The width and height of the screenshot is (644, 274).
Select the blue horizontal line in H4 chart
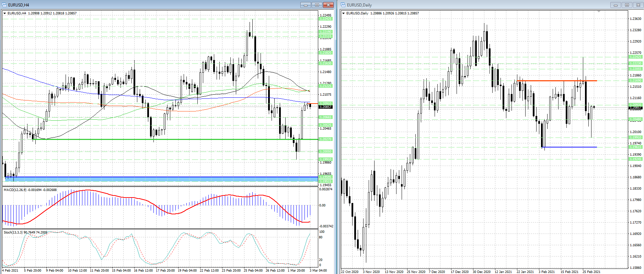[x=161, y=177]
